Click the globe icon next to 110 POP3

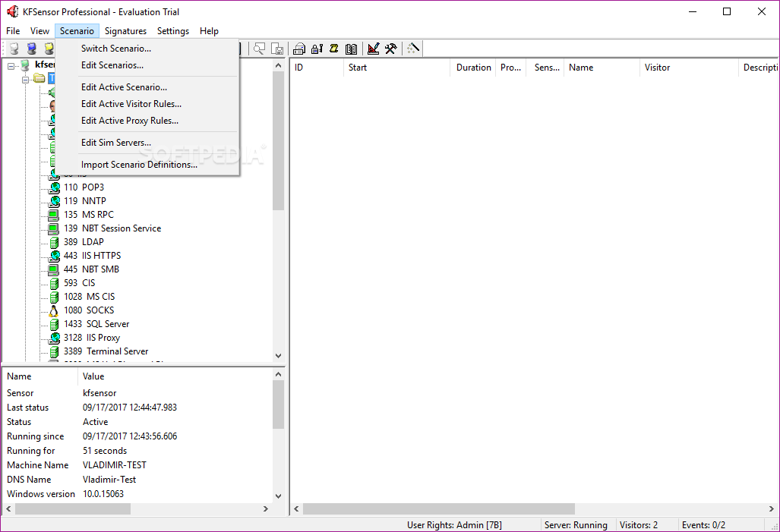pos(54,187)
